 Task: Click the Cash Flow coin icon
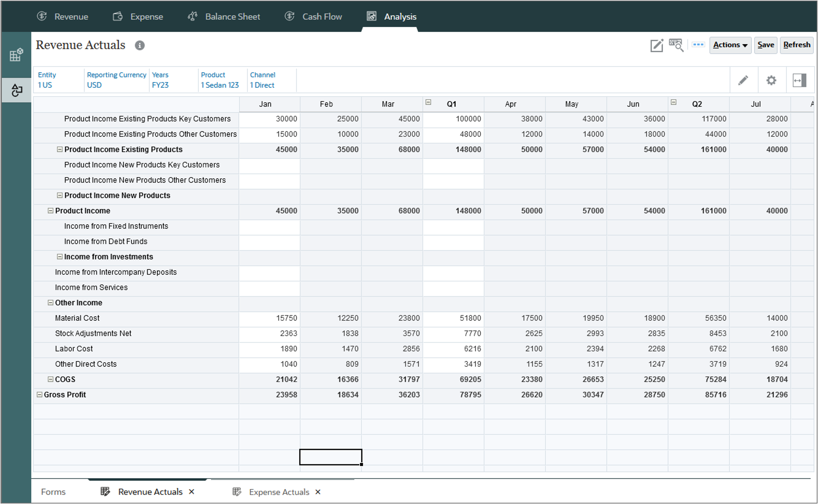pos(290,16)
